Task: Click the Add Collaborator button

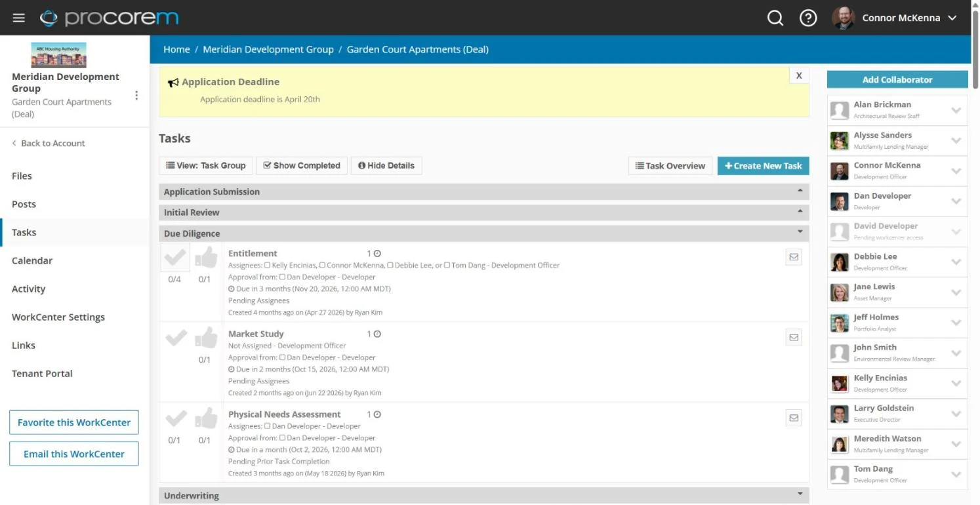Action: pos(897,79)
